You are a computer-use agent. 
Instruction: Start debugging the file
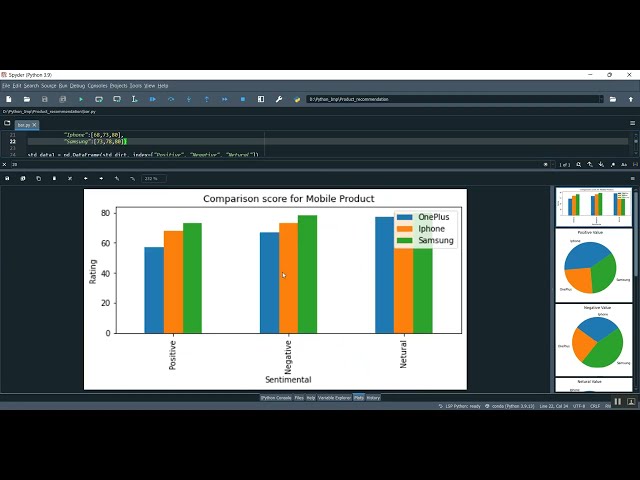(153, 99)
